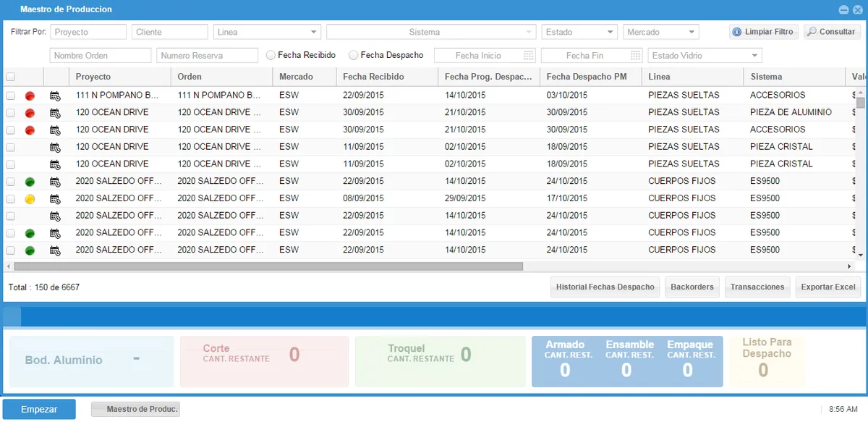Click the calendar icon in the 111 N POMPANO row
Screen dimensions: 868x422
pyautogui.click(x=55, y=95)
